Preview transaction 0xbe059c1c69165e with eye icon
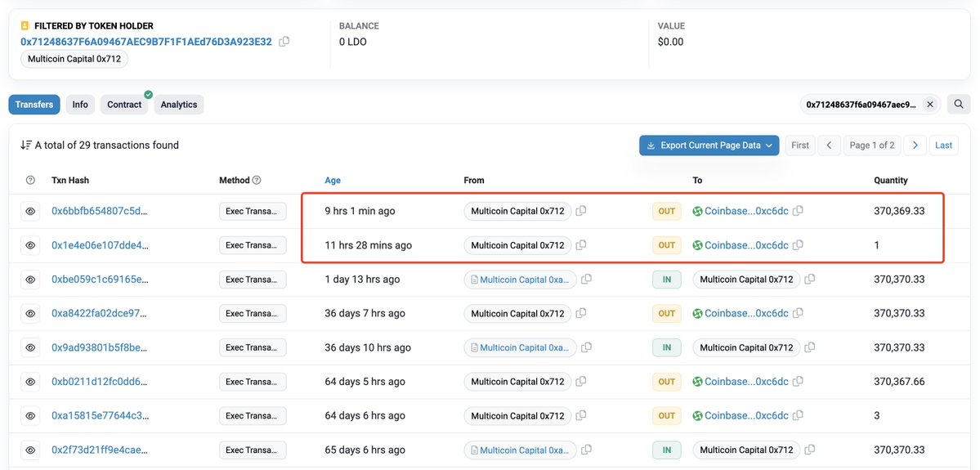980x470 pixels. coord(30,280)
